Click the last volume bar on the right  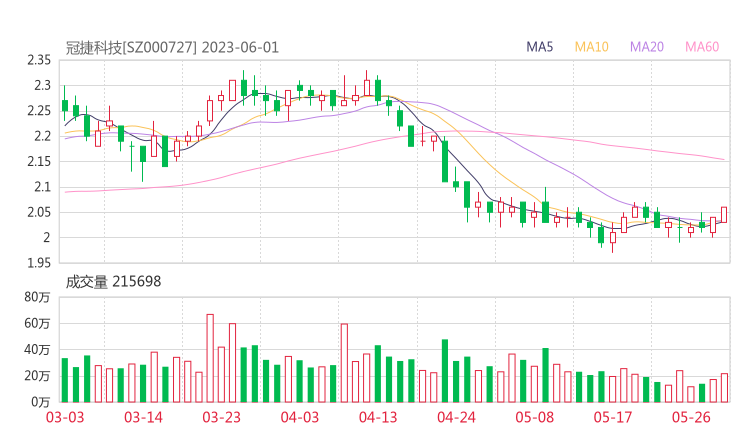724,388
